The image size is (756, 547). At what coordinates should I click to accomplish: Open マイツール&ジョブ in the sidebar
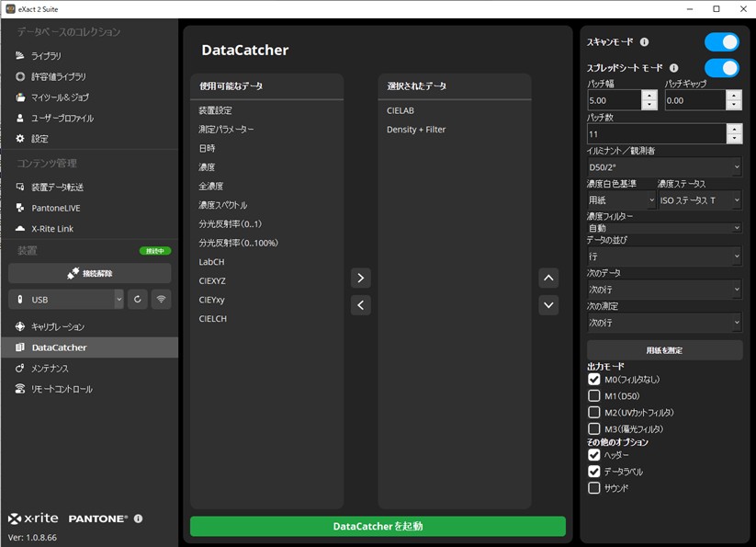click(90, 97)
